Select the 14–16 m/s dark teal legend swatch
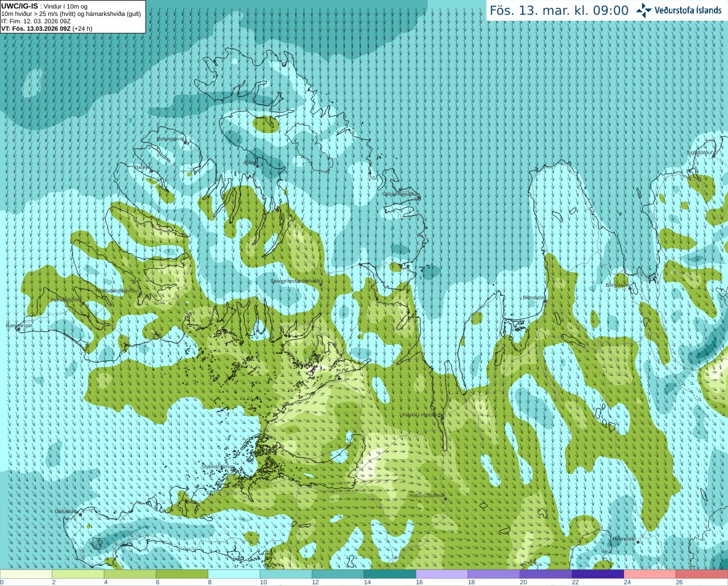The image size is (728, 586). coord(390,574)
